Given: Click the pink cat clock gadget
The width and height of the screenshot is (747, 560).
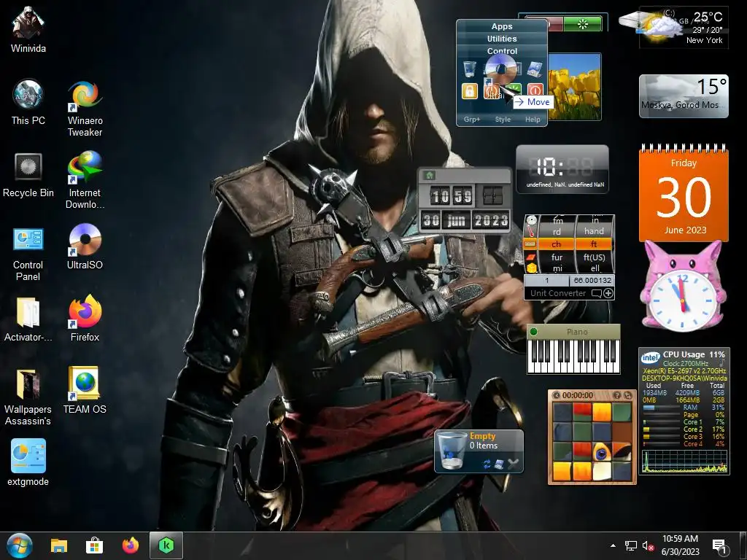Looking at the screenshot, I should point(683,287).
